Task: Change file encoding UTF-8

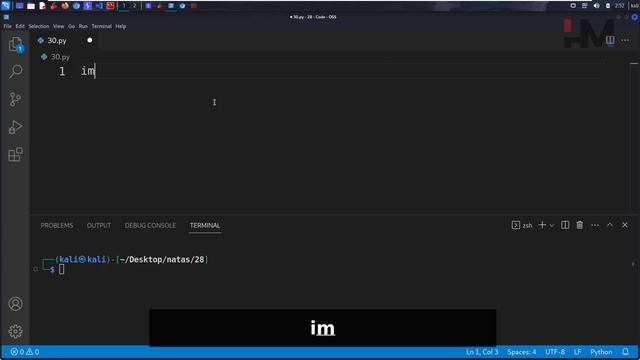Action: pyautogui.click(x=555, y=352)
